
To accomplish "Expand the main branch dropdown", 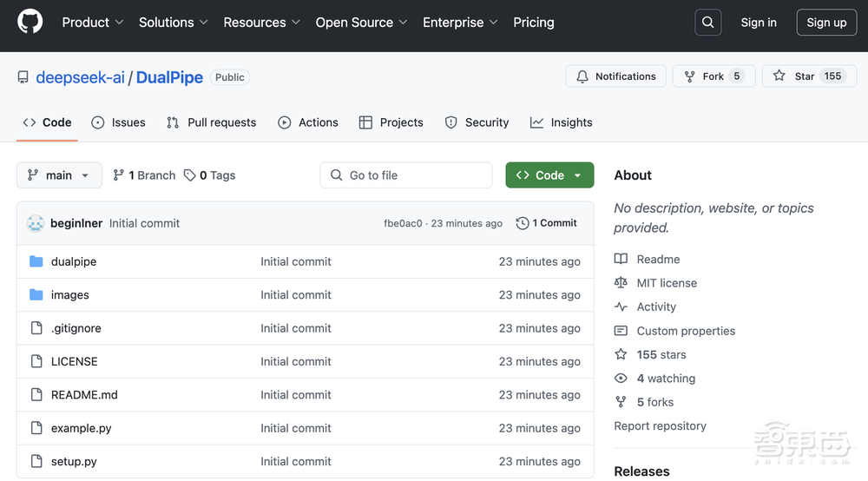I will [x=59, y=175].
